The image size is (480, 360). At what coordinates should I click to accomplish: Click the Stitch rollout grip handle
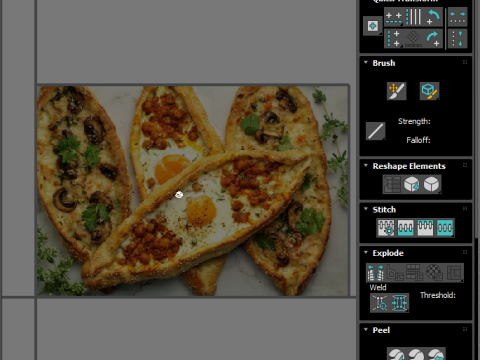[465, 209]
